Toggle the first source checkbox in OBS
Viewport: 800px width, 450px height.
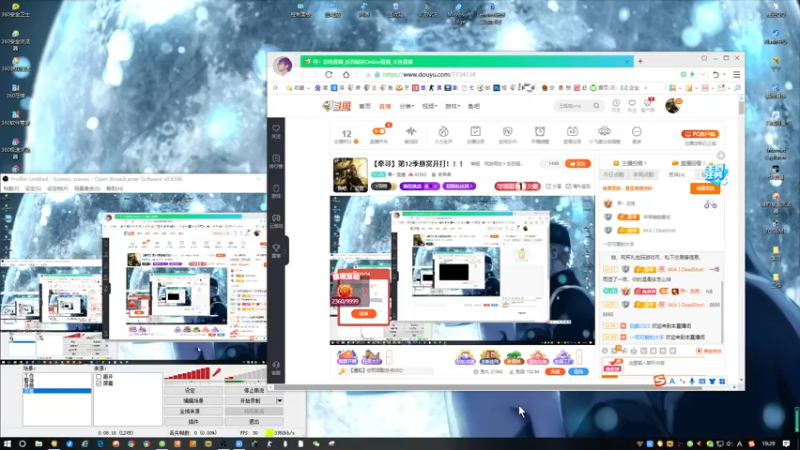coord(98,377)
